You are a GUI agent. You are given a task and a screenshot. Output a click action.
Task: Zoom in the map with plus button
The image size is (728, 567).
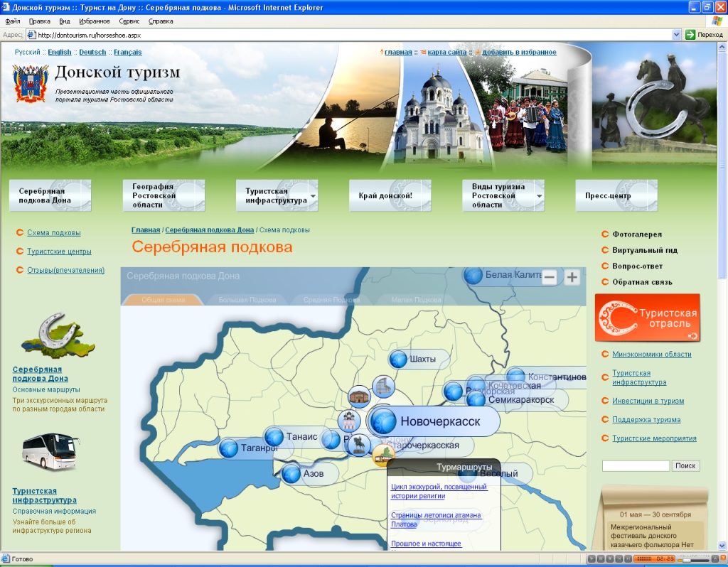[572, 278]
